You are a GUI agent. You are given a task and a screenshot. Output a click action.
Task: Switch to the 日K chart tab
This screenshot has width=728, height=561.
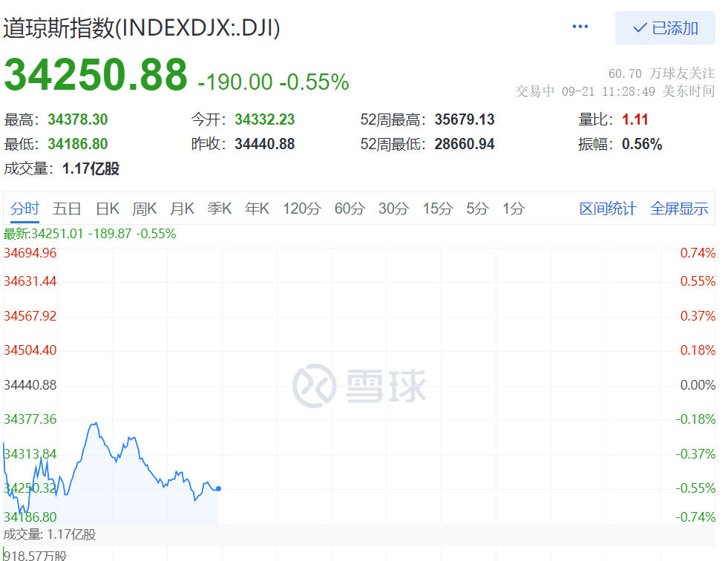(x=108, y=209)
